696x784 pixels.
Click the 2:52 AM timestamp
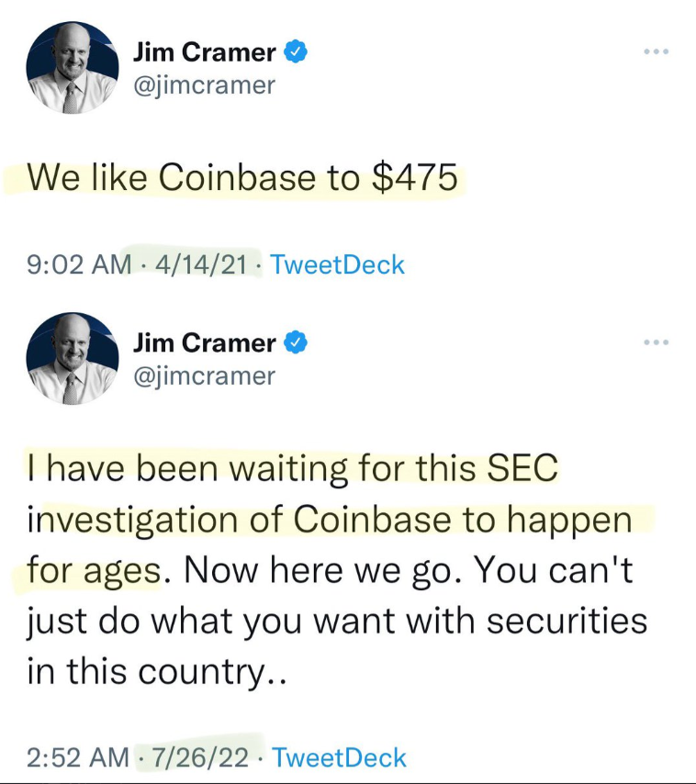coord(78,757)
